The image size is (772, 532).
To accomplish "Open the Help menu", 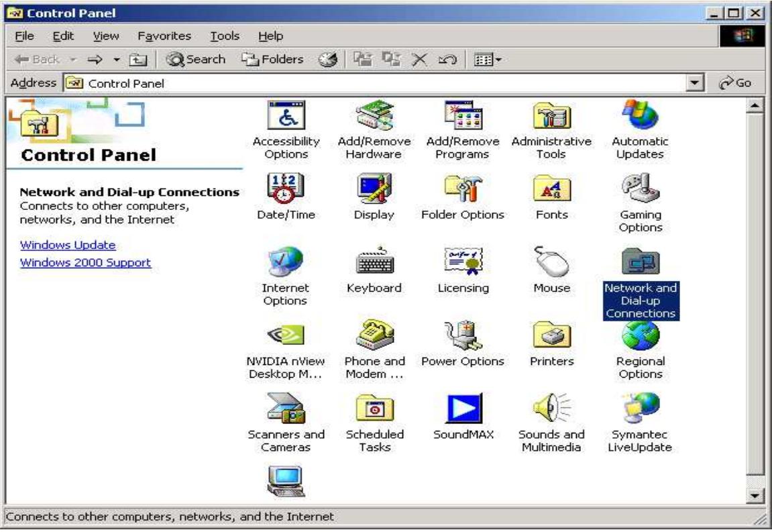I will (x=270, y=36).
